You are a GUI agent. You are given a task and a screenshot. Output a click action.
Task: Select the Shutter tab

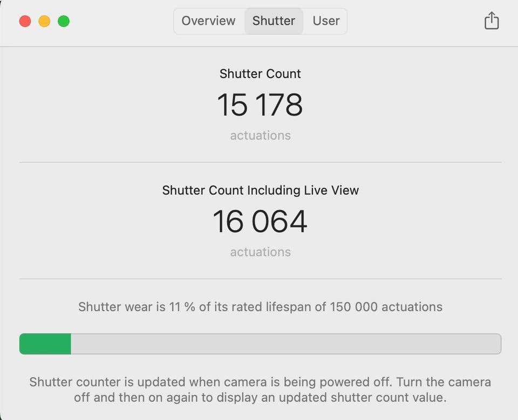tap(274, 21)
